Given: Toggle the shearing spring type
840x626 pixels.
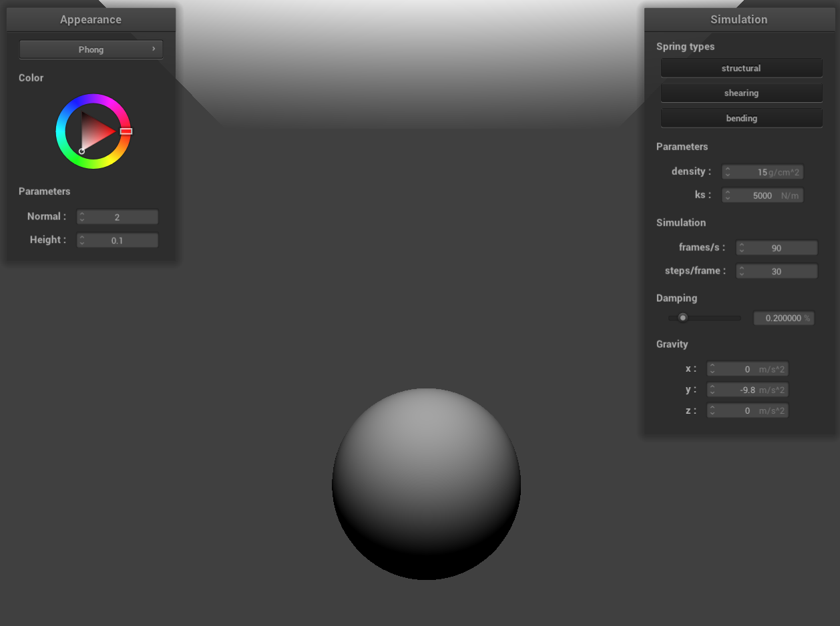Looking at the screenshot, I should pyautogui.click(x=741, y=93).
